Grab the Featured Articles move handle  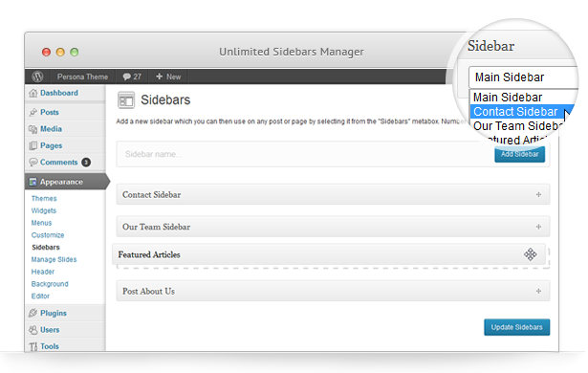tap(531, 254)
